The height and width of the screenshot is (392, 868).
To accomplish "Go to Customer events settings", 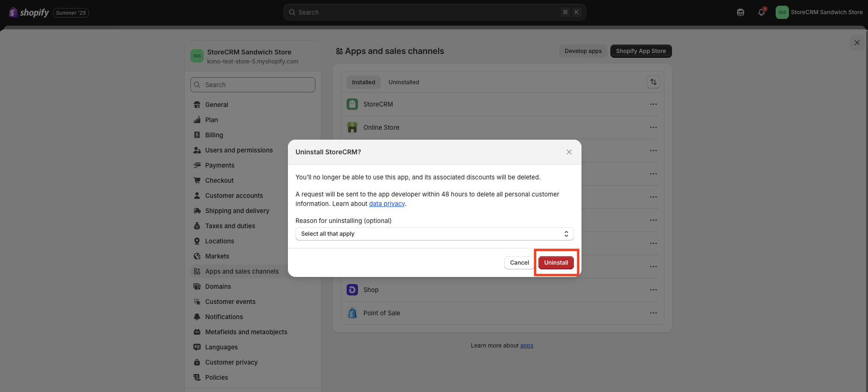I will coord(253,302).
